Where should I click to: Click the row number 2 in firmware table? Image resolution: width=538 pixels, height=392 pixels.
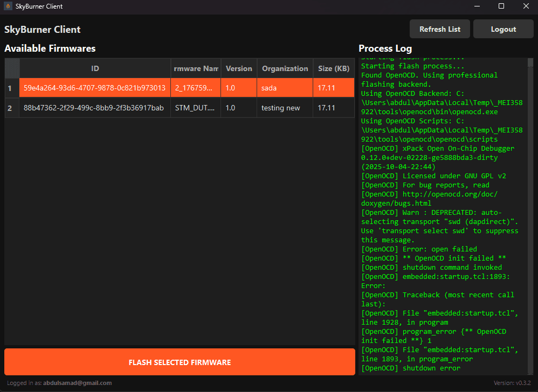pyautogui.click(x=11, y=107)
